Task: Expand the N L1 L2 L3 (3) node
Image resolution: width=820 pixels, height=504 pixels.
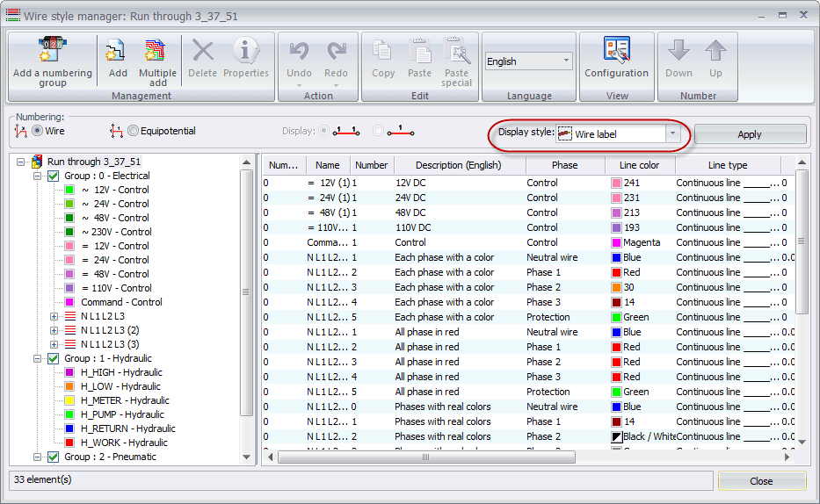Action: pos(54,345)
